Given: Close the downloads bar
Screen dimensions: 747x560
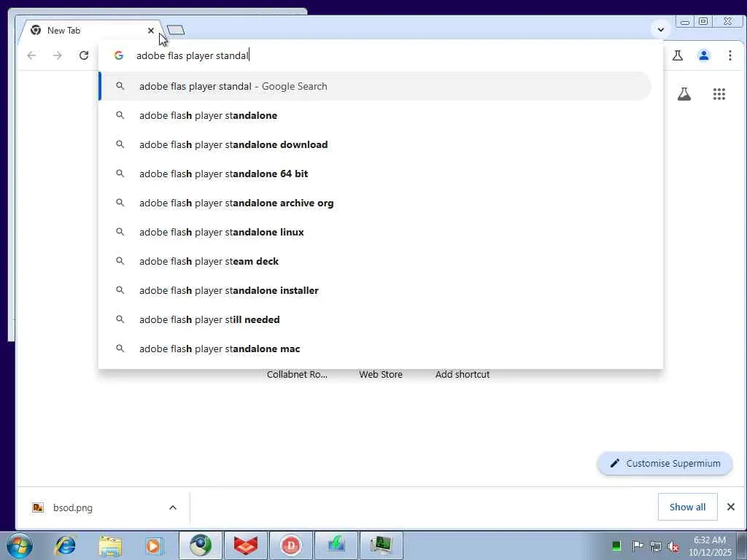Looking at the screenshot, I should [731, 507].
